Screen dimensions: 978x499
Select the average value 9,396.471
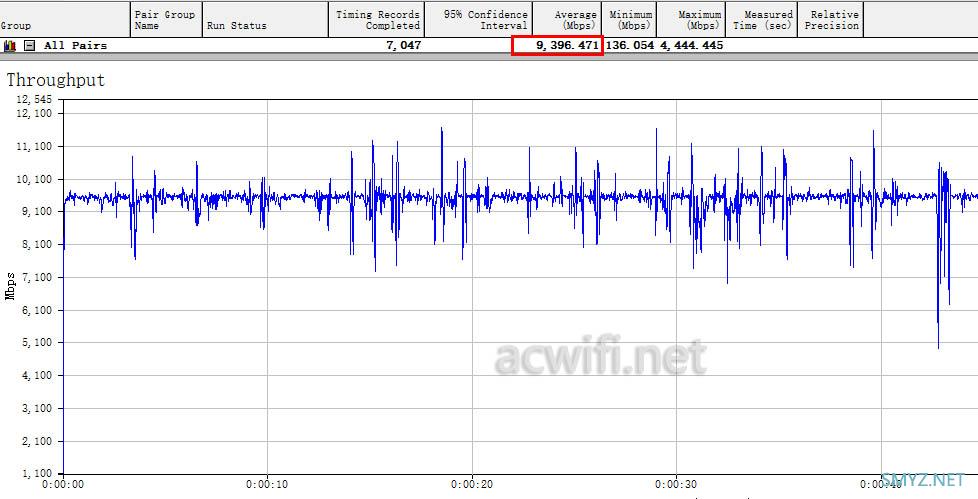click(568, 46)
